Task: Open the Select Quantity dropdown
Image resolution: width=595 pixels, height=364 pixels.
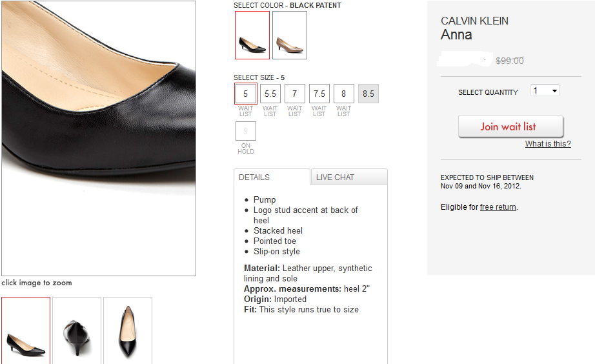Action: [545, 91]
